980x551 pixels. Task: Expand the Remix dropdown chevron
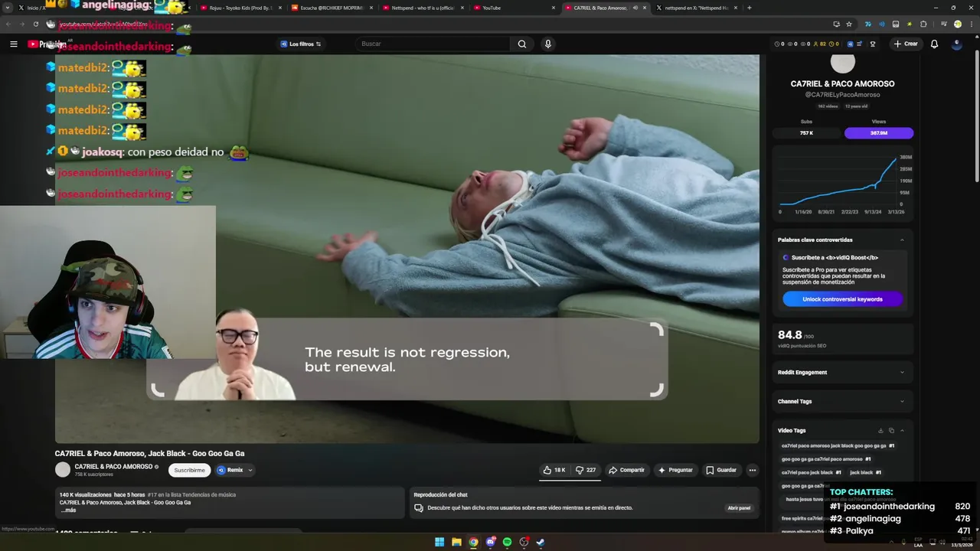coord(250,470)
